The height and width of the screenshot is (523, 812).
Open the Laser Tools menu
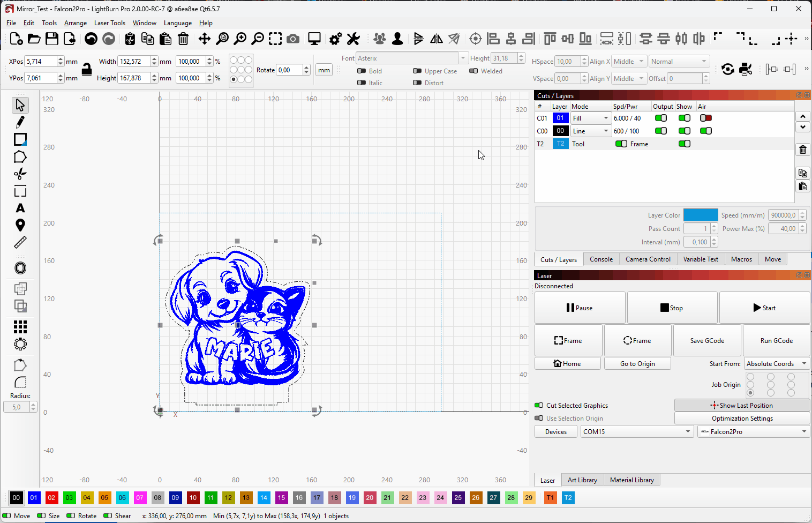[x=110, y=23]
